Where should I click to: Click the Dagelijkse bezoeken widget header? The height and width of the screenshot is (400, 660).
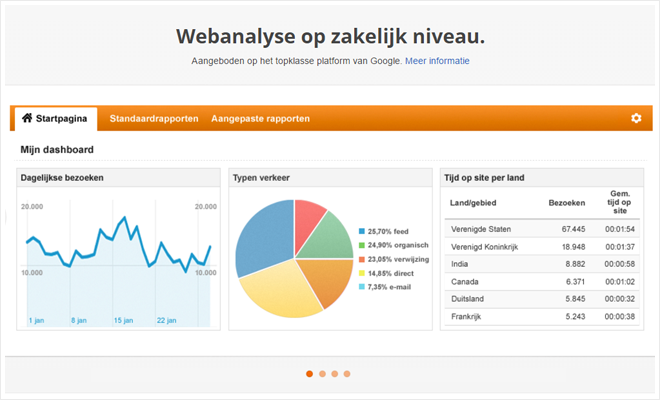click(118, 178)
